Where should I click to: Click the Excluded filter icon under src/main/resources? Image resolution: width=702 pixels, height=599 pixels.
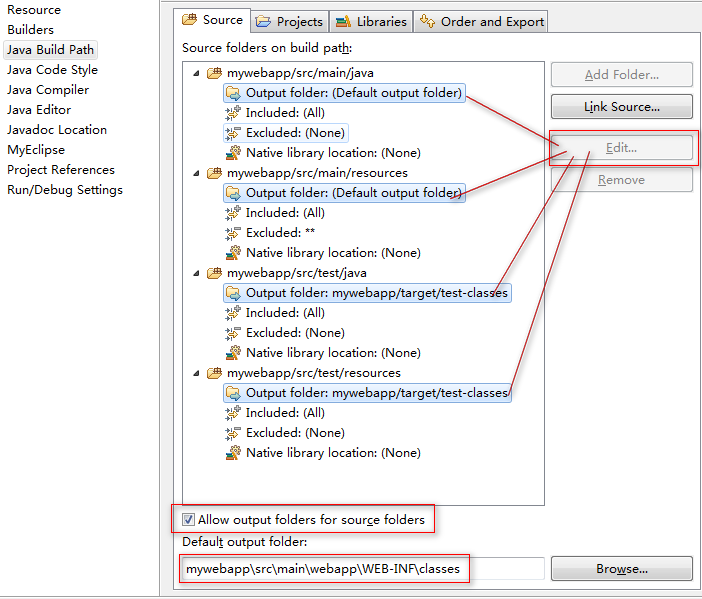(234, 233)
